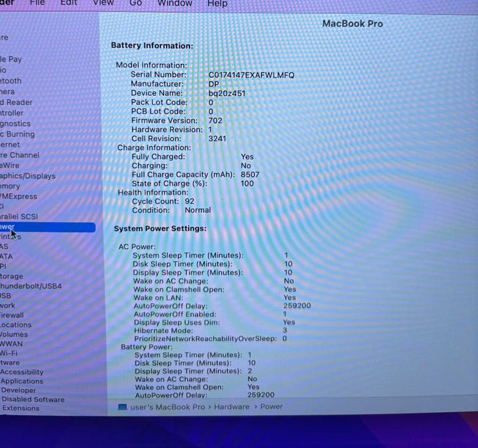Click the Battery Power section label
Image resolution: width=478 pixels, height=448 pixels.
pos(147,347)
